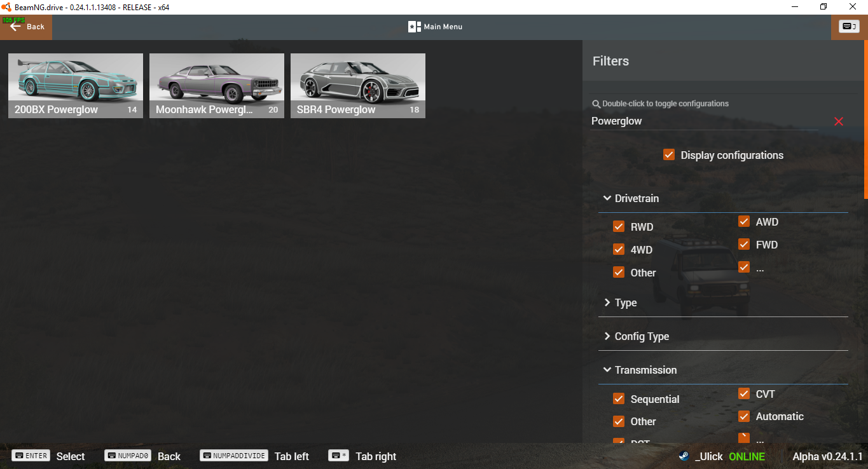Uncheck the Sequential transmission filter
Viewport: 868px width, 469px height.
[619, 398]
